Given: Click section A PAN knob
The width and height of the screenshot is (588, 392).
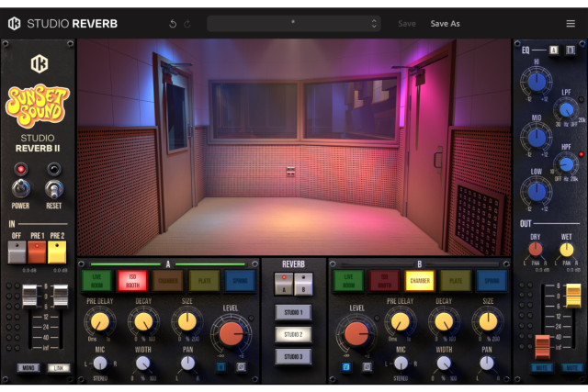Looking at the screenshot, I should click(x=187, y=364).
